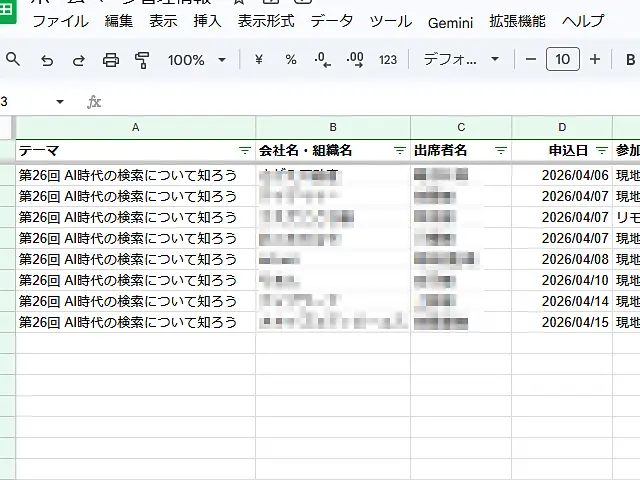Toggle bold formatting
This screenshot has width=640, height=480.
[629, 60]
